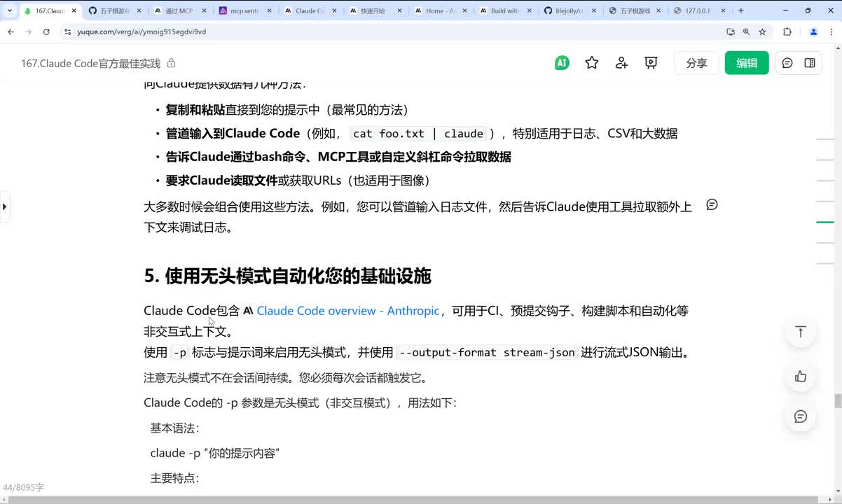This screenshot has height=504, width=842.
Task: Click the line claude -p "你的提示内容"
Action: [x=214, y=454]
